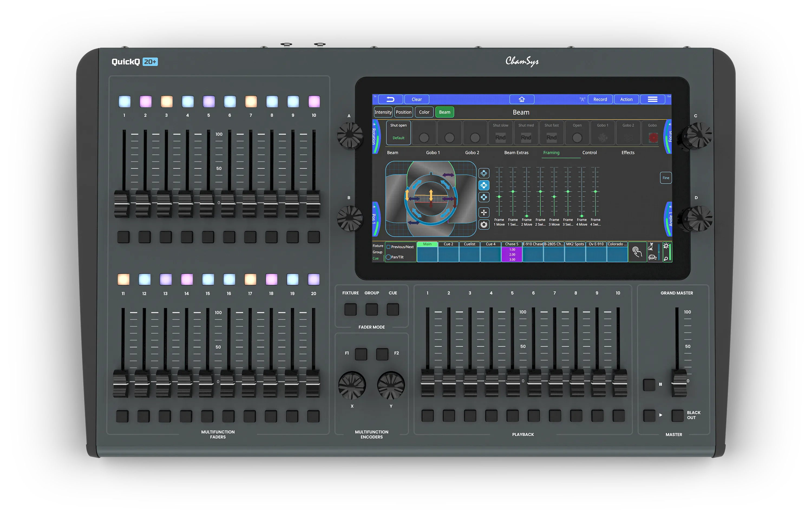
Task: Tap the sun brightness icon
Action: coord(666,246)
